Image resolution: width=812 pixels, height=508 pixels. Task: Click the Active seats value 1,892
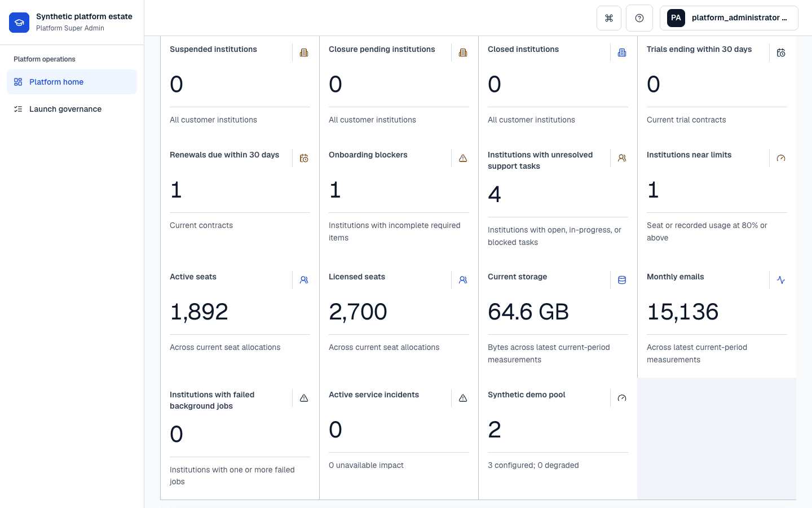[x=199, y=312]
